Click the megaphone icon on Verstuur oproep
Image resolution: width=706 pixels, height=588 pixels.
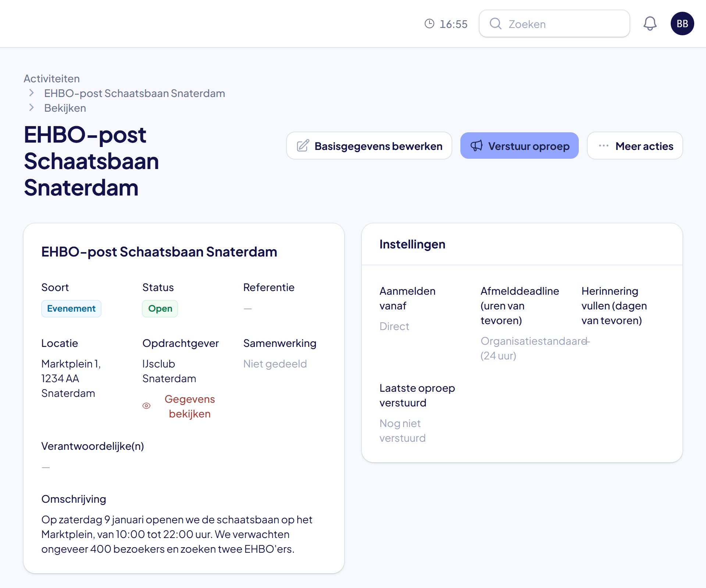coord(477,146)
